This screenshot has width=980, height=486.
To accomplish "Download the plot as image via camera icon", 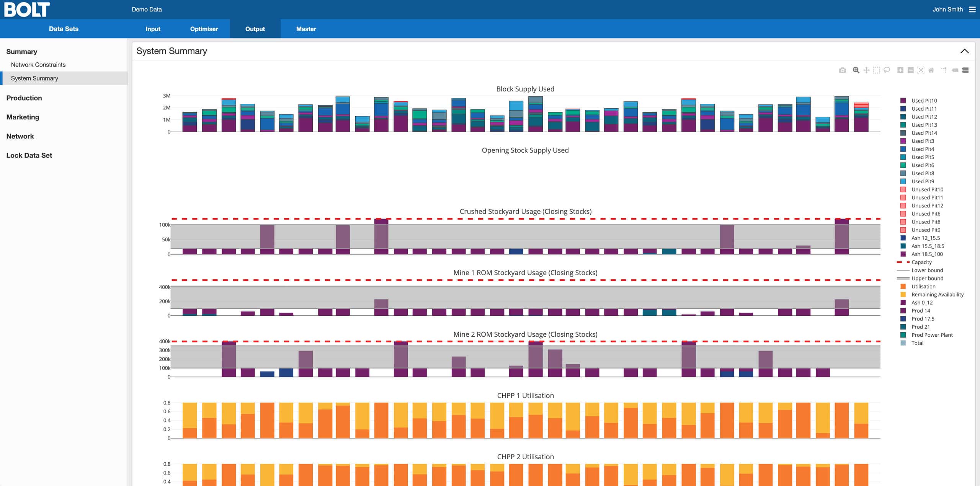I will coord(842,70).
